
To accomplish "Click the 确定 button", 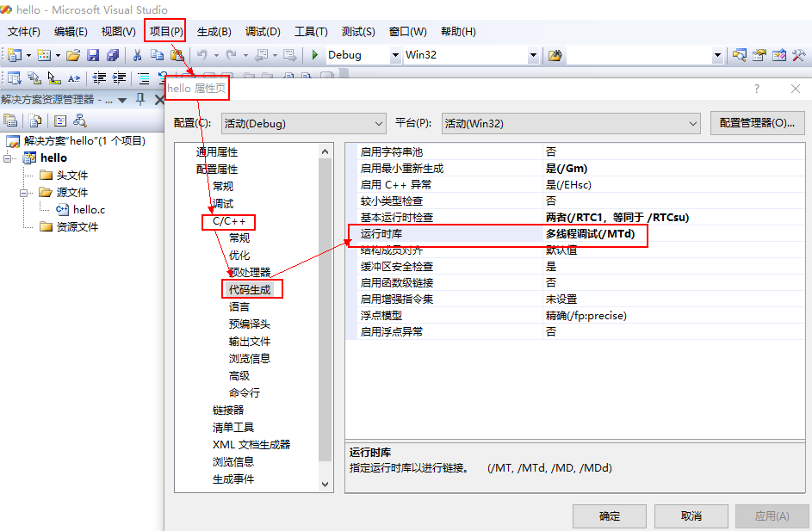I will [609, 516].
